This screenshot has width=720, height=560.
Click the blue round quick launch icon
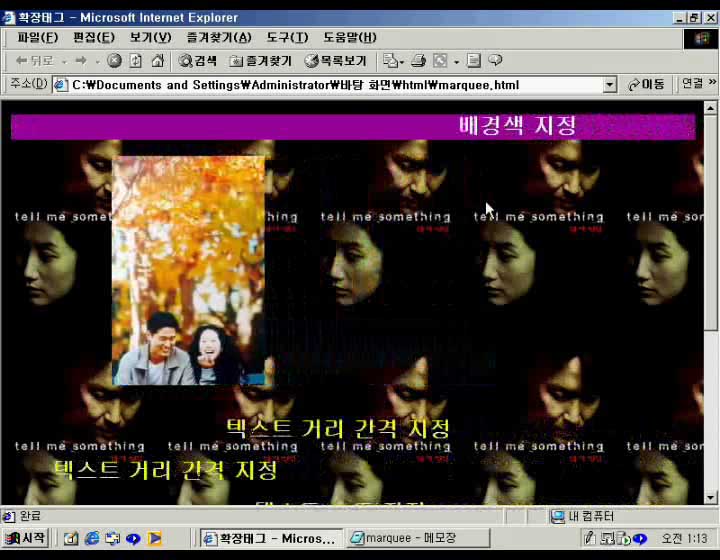pyautogui.click(x=133, y=538)
